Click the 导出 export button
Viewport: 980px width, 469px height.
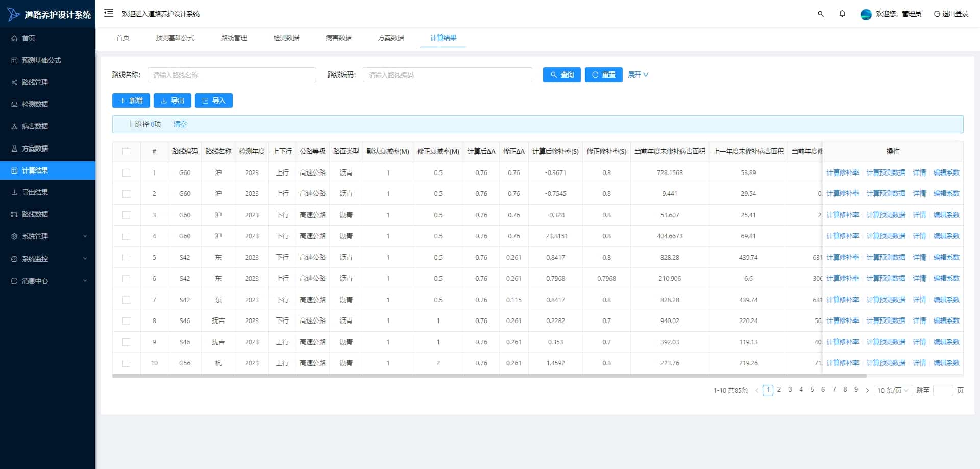click(173, 101)
